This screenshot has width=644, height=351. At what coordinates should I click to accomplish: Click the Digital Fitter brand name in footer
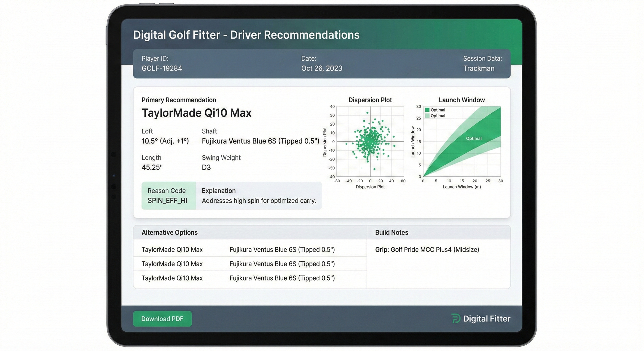coord(486,319)
